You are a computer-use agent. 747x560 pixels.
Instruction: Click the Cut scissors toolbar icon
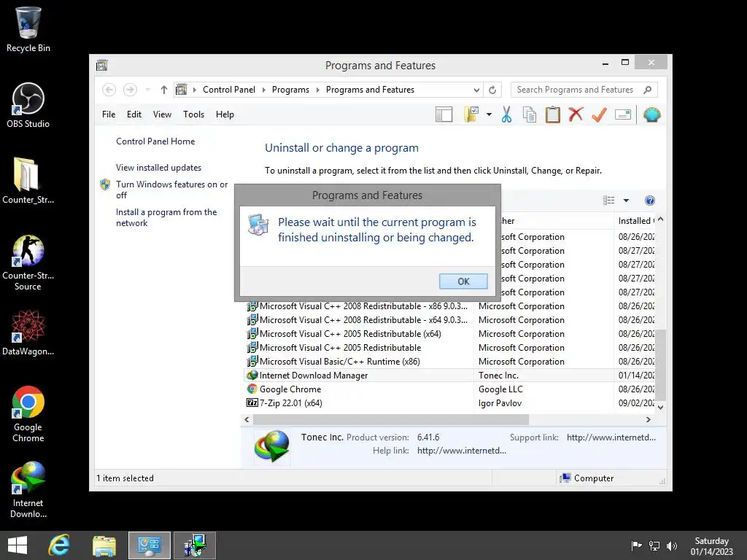[x=506, y=114]
